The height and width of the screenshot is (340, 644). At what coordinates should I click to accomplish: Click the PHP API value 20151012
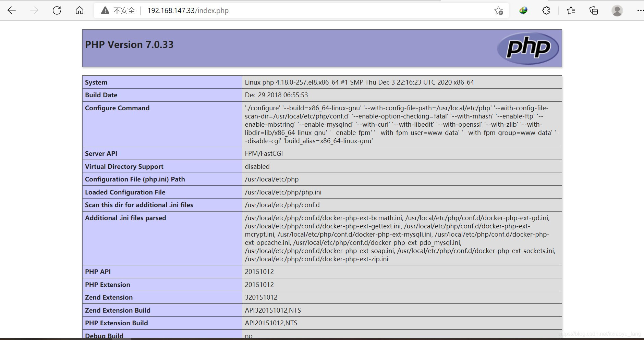[x=259, y=272]
